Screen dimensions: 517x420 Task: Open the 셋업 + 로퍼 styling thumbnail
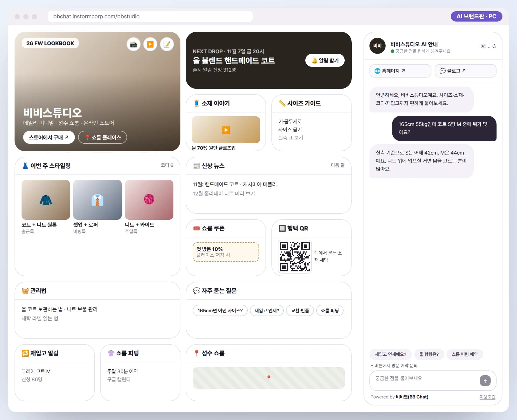[x=97, y=200]
